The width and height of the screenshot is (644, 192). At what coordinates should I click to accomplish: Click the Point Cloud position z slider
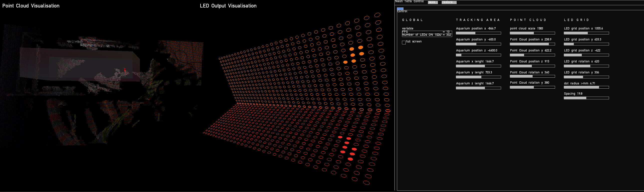coord(532,66)
